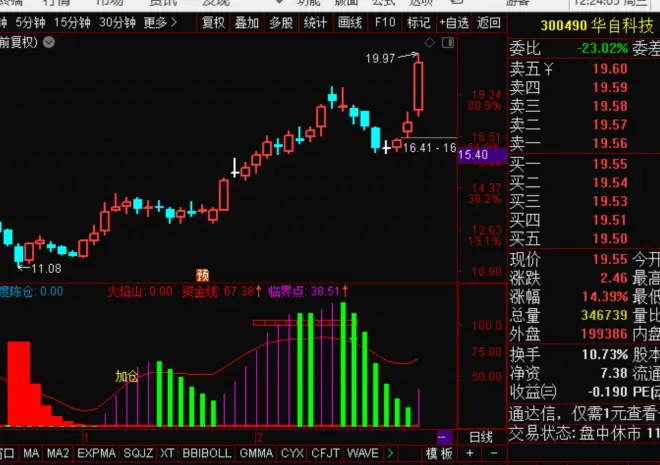
Task: Click the 返回 back button
Action: pyautogui.click(x=489, y=22)
